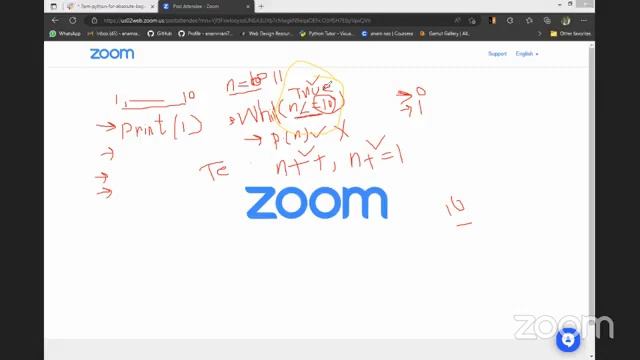Viewport: 640px width, 360px height.
Task: Open the Favorites star list icon
Action: [x=529, y=20]
